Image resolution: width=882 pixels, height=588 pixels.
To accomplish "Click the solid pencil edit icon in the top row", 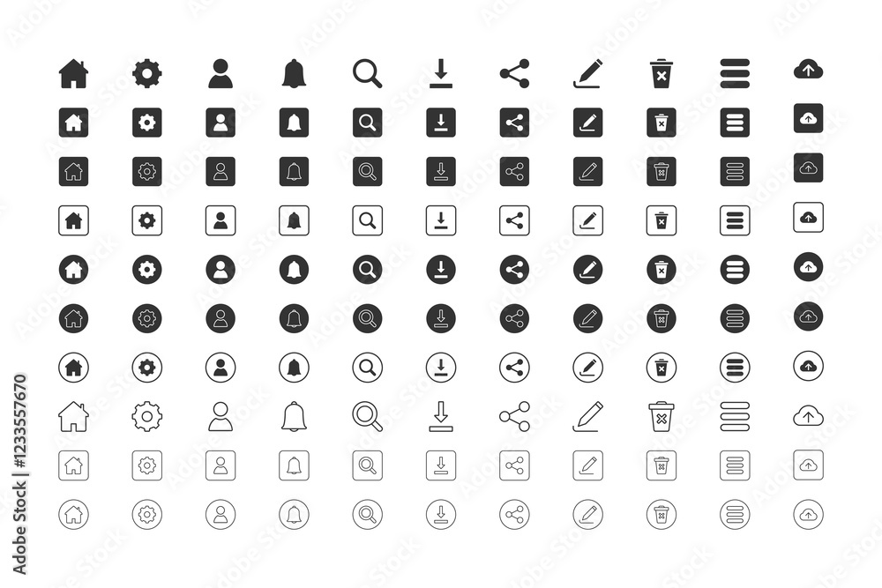I will (587, 74).
